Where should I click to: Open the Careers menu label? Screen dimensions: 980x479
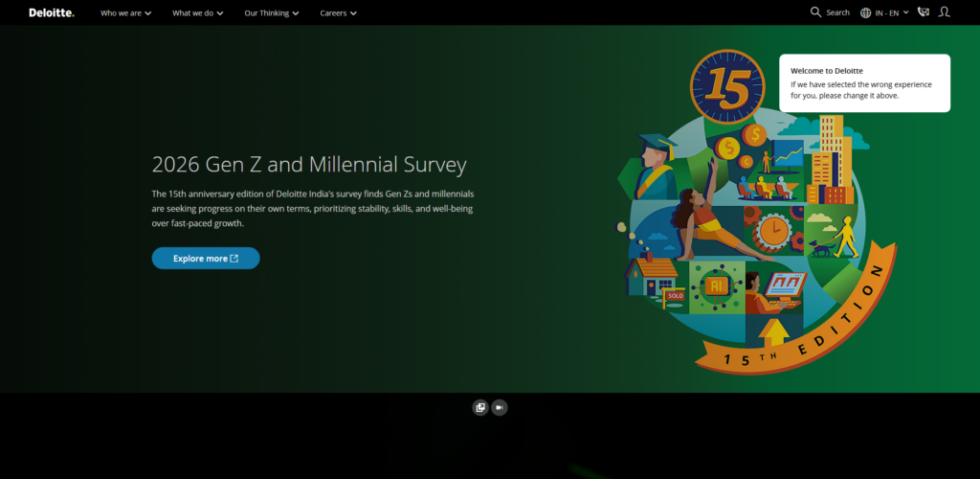333,12
